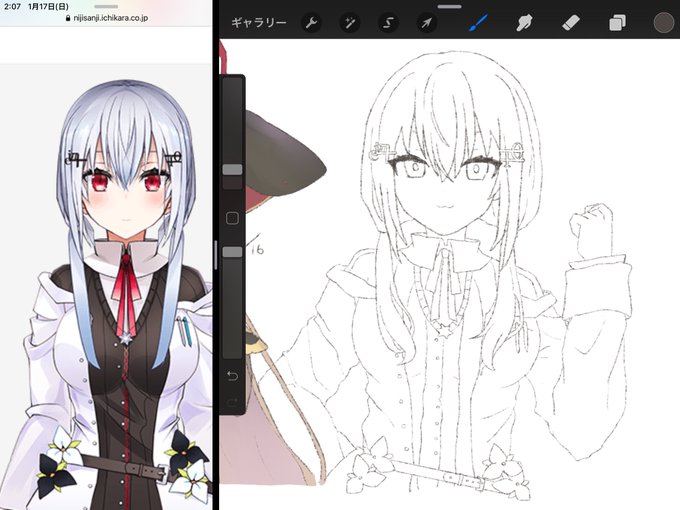Tap the 2:07 clock in status bar

12,7
